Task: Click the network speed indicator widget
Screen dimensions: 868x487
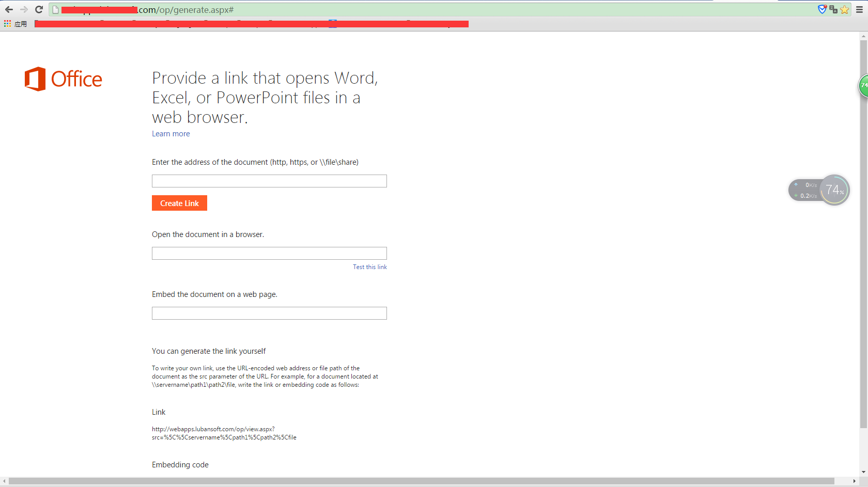Action: pos(805,190)
